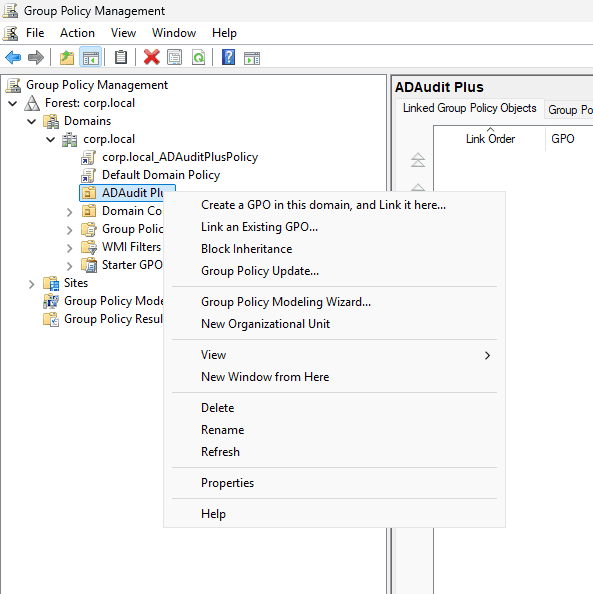593x594 pixels.
Task: Click the clipboard icon in toolbar
Action: (x=121, y=58)
